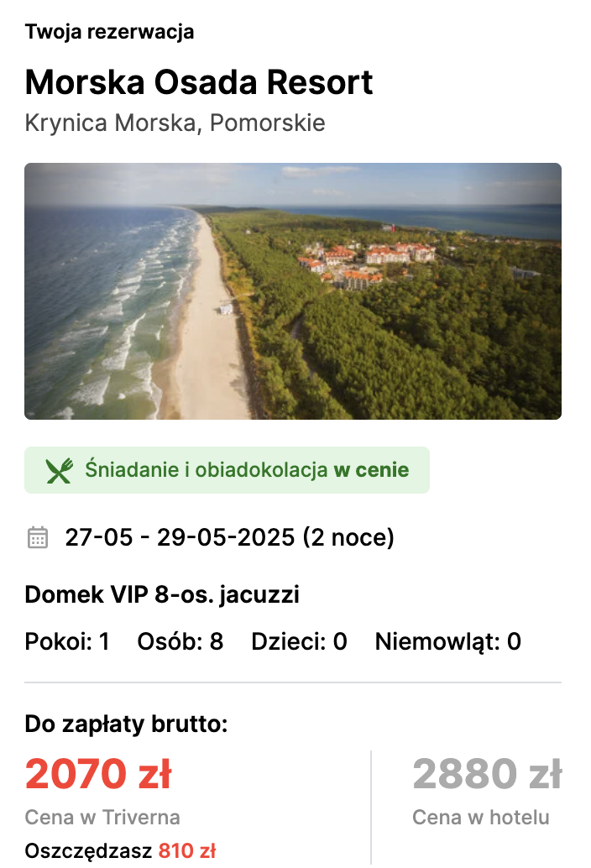Click the Cena w Triverna label
The image size is (591, 868).
coord(102,817)
